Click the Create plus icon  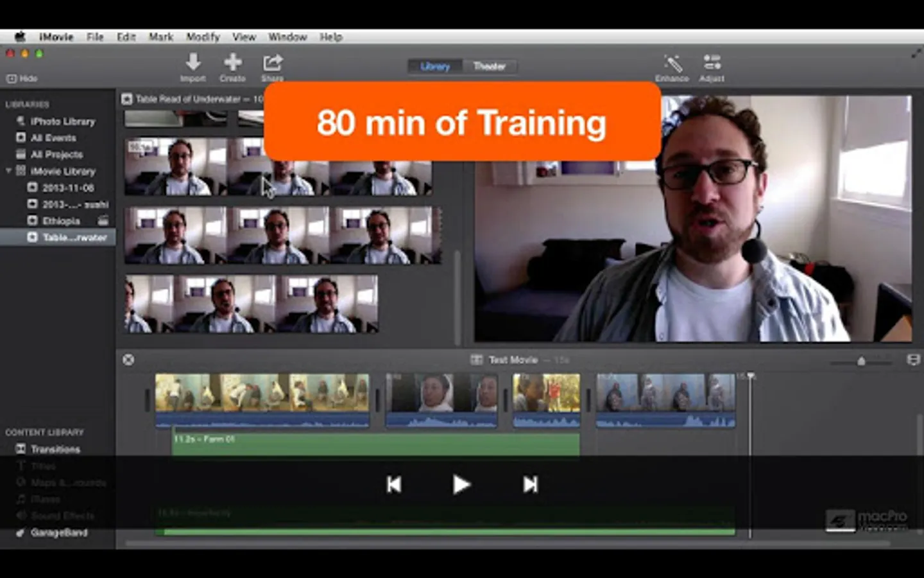coord(232,62)
